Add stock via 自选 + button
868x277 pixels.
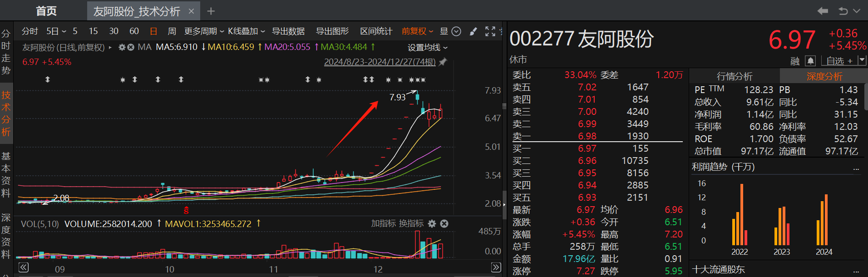click(839, 61)
